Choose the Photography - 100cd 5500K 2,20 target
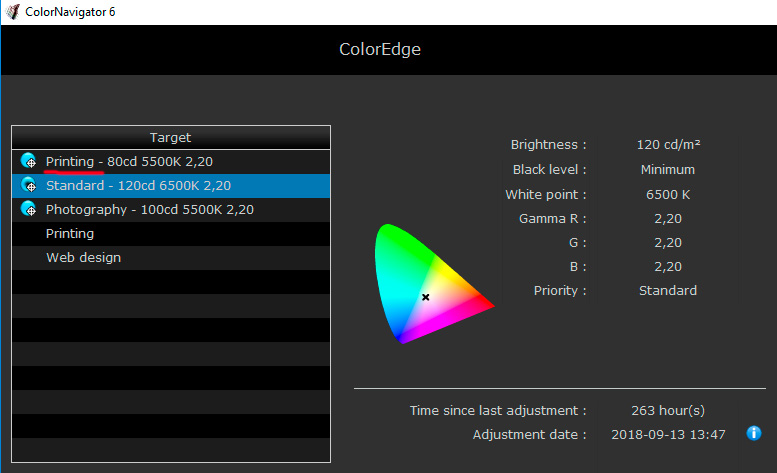Viewport: 777px width, 473px height. pyautogui.click(x=149, y=210)
